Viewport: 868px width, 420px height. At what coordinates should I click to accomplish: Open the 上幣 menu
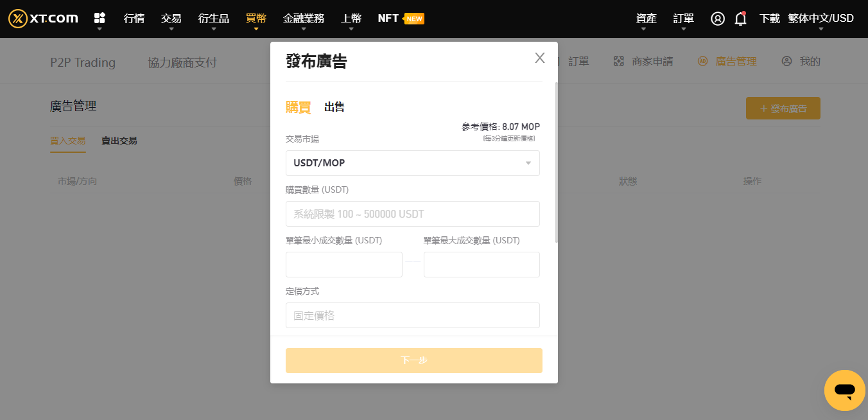[351, 19]
